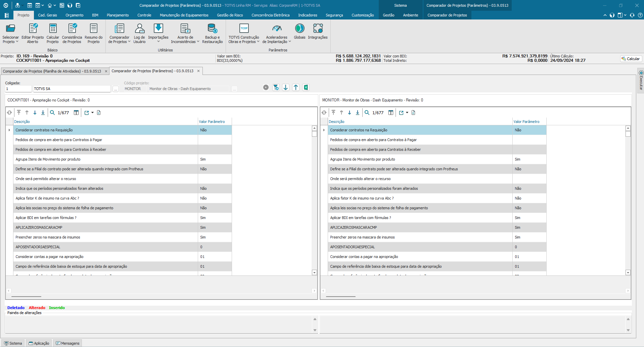644x347 pixels.
Task: Open the Globais parameters
Action: (300, 31)
